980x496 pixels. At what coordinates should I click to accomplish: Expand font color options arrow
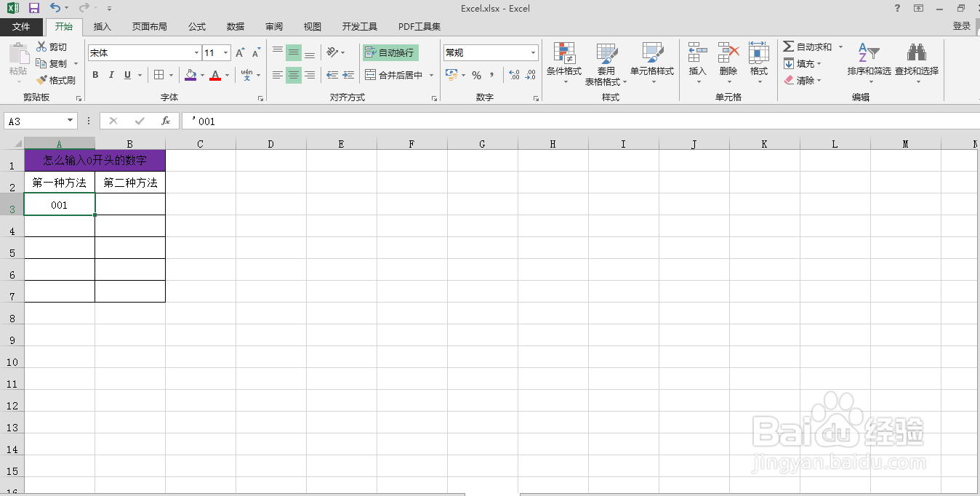pos(227,75)
